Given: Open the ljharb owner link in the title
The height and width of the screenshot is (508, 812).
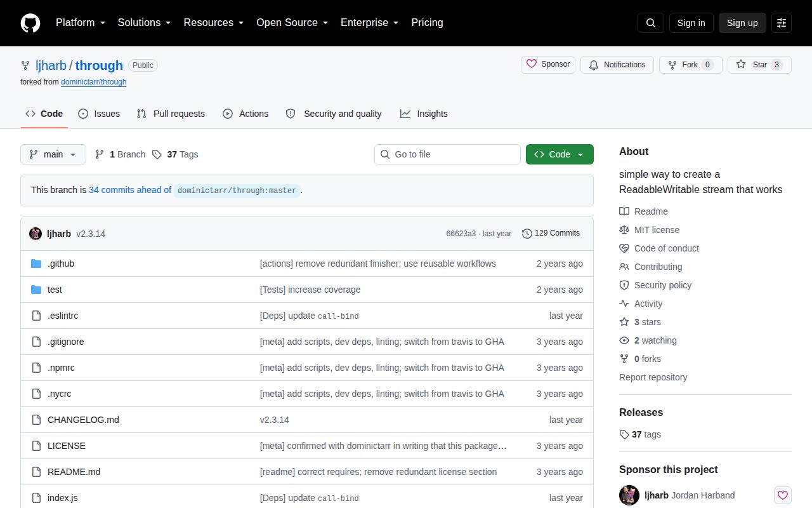Looking at the screenshot, I should (51, 65).
